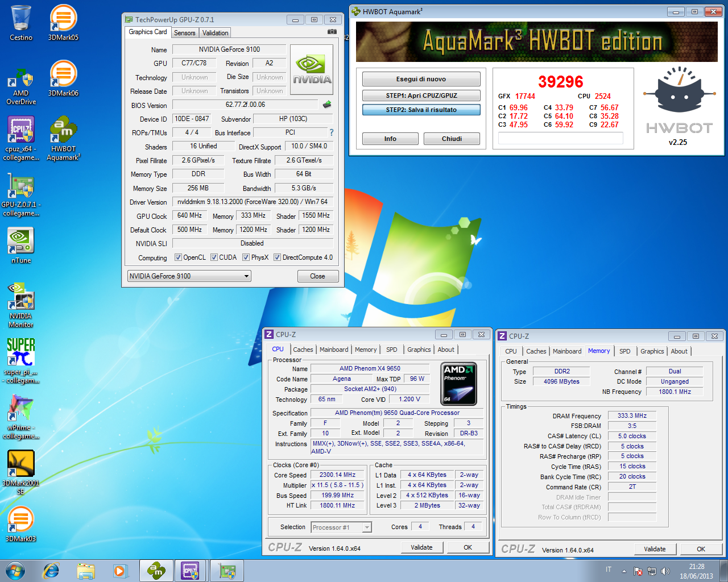Click Chiudi button in Aquamark
728x582 pixels.
pyautogui.click(x=452, y=139)
